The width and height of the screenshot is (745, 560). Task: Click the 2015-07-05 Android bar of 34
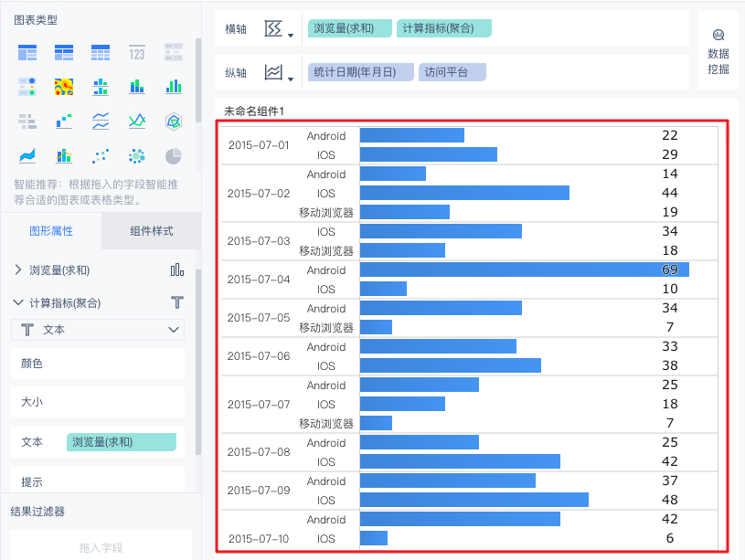[441, 308]
